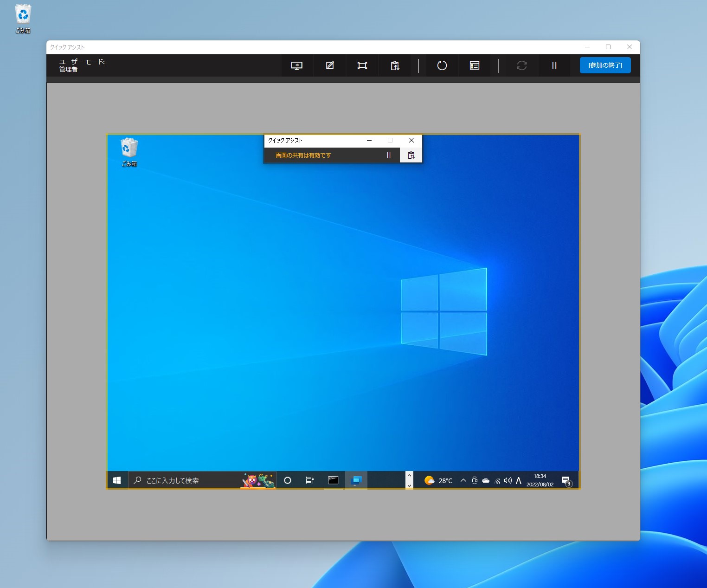Switch remote view to actual size
The width and height of the screenshot is (707, 588).
click(x=362, y=65)
